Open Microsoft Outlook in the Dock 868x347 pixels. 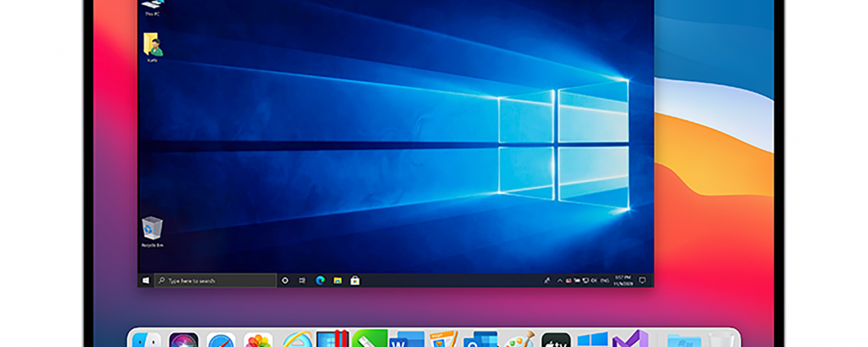[481, 341]
